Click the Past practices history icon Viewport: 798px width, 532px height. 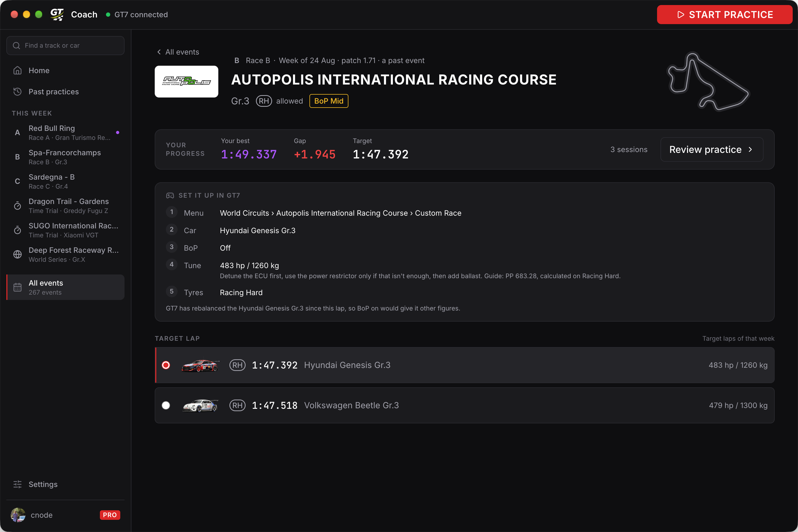tap(17, 92)
